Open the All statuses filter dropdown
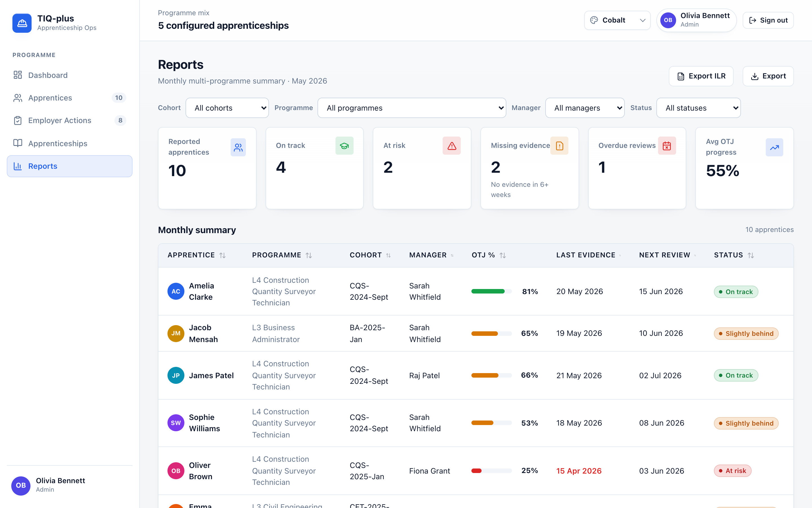The image size is (812, 508). pyautogui.click(x=698, y=108)
